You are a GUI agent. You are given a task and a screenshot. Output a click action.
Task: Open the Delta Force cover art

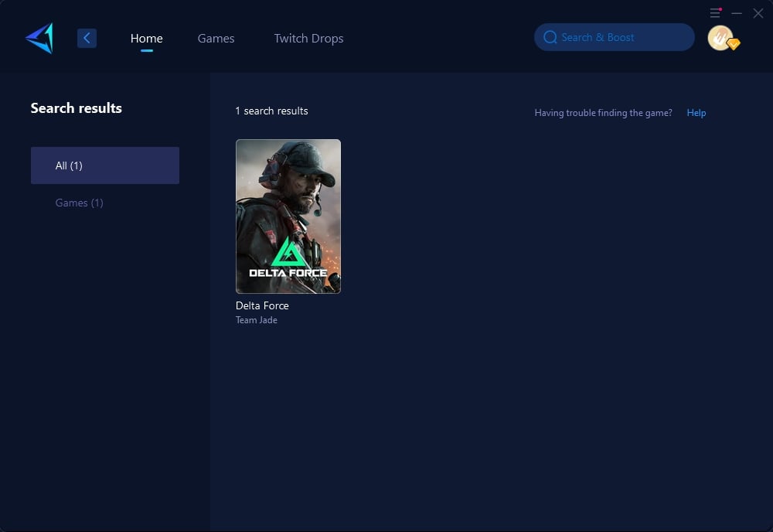tap(288, 217)
